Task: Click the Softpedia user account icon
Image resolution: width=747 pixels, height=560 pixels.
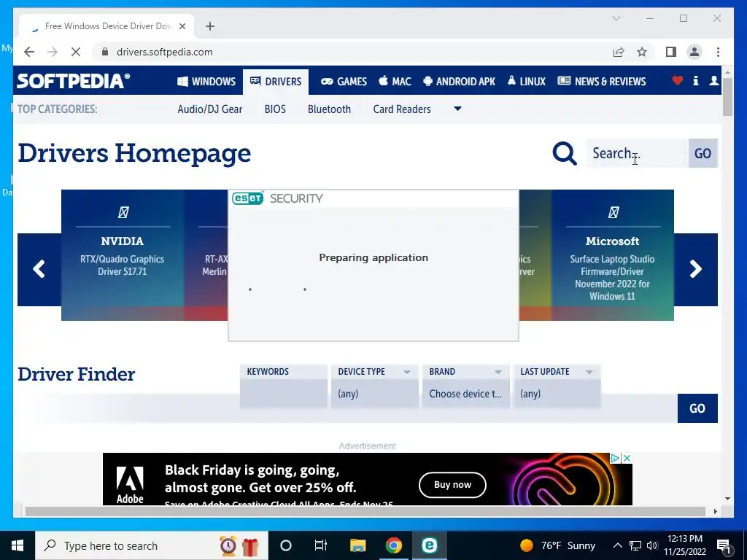Action: 713,80
